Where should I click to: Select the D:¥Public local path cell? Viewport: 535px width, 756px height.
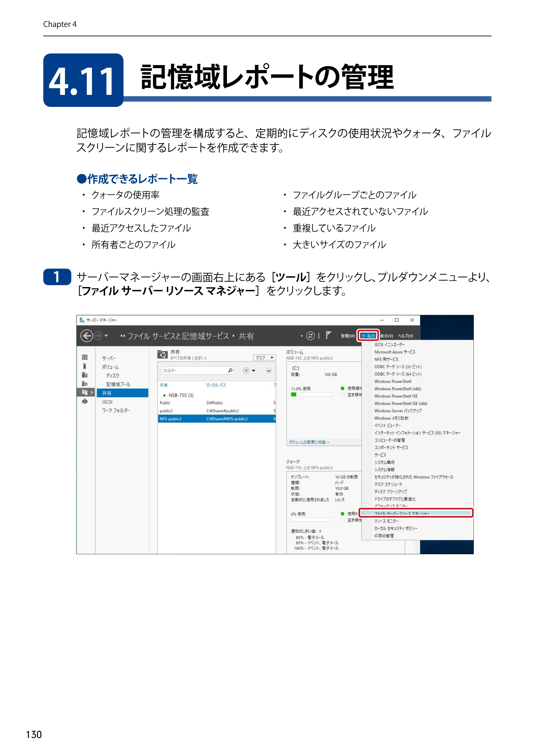pyautogui.click(x=215, y=403)
